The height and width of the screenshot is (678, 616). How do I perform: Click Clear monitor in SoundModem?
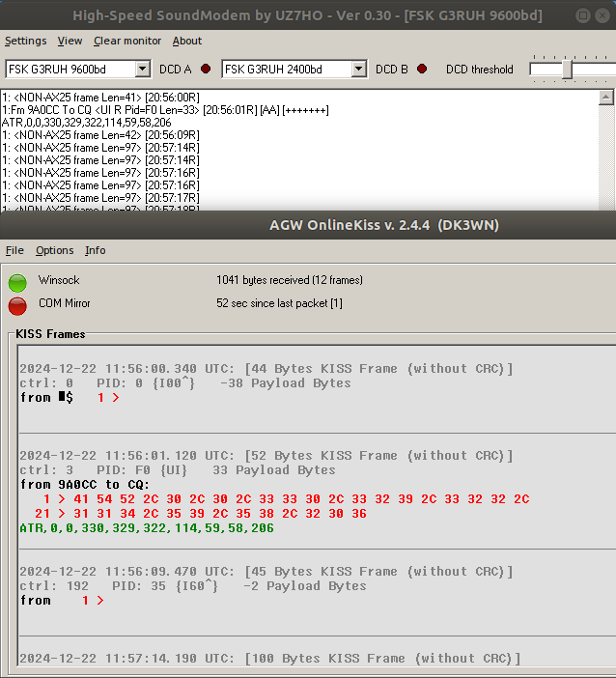127,41
